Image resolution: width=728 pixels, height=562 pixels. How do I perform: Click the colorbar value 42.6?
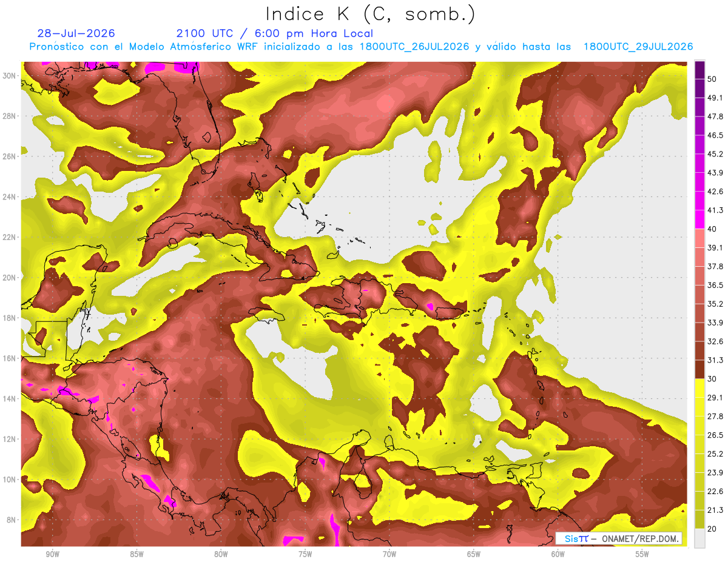(716, 192)
